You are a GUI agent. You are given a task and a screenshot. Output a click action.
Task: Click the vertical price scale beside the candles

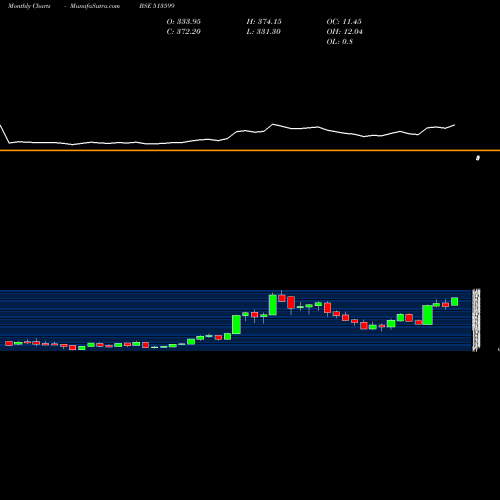[476, 320]
